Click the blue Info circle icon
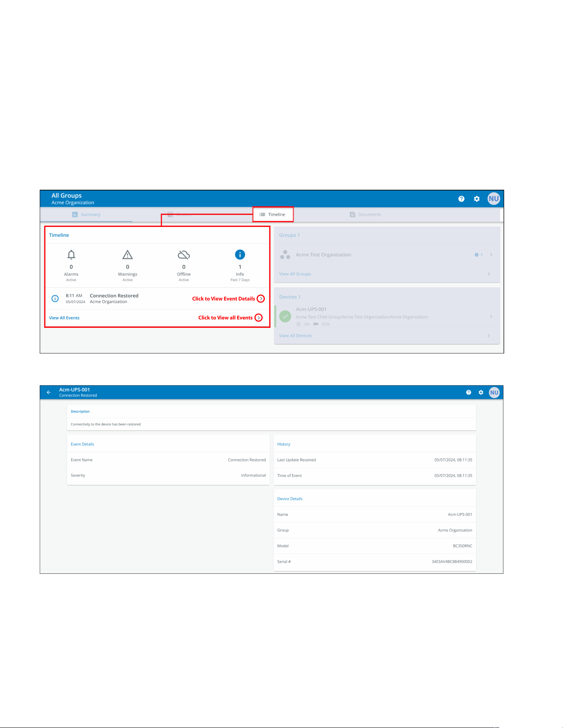 (240, 255)
